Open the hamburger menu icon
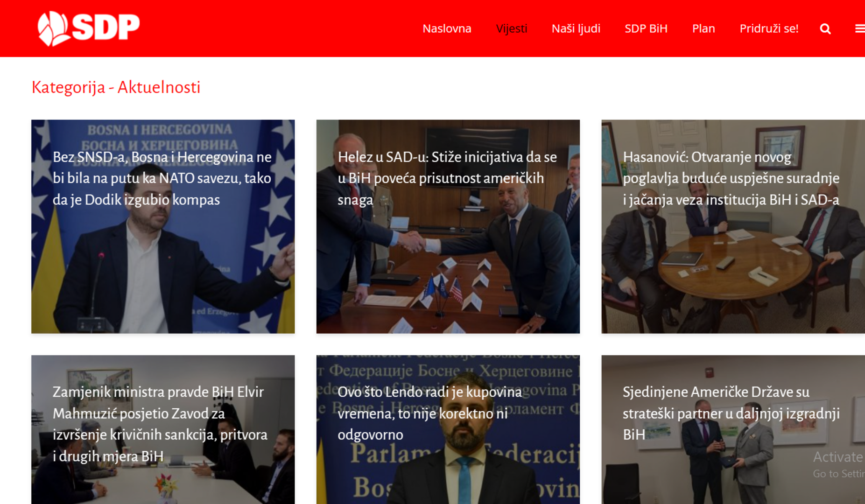The width and height of the screenshot is (865, 504). [x=860, y=29]
